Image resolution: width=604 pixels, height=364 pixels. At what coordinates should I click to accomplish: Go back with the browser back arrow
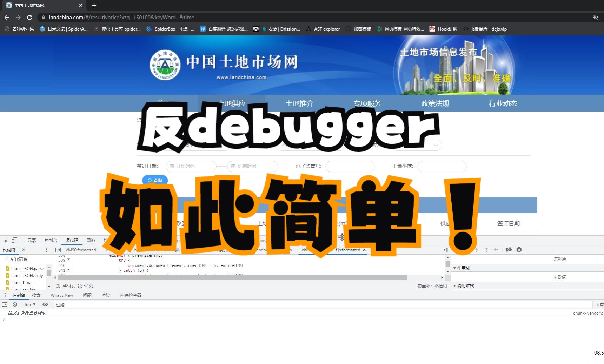(x=7, y=17)
